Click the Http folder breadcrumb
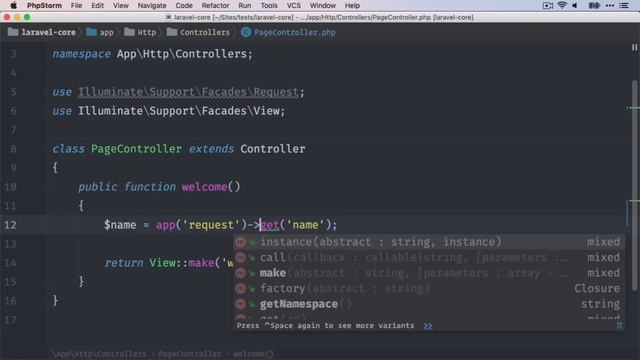 point(140,32)
